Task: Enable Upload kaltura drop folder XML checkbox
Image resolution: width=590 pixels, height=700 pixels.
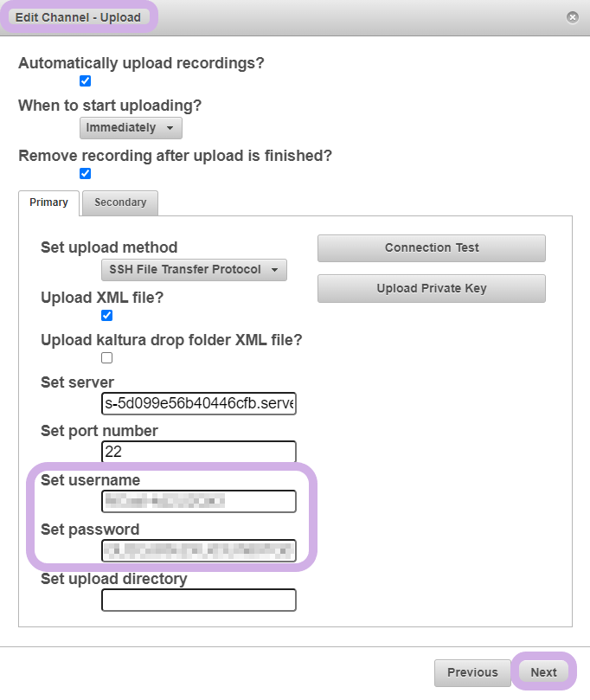Action: click(x=107, y=358)
